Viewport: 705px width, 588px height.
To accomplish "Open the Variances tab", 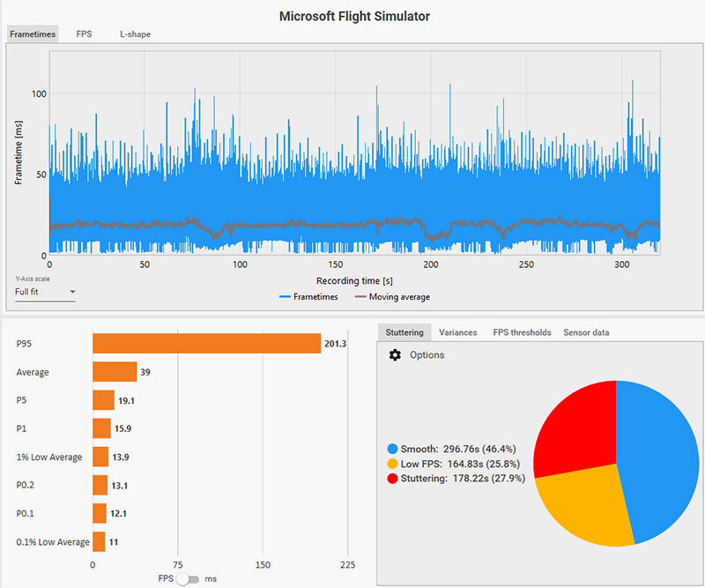I will [x=457, y=332].
